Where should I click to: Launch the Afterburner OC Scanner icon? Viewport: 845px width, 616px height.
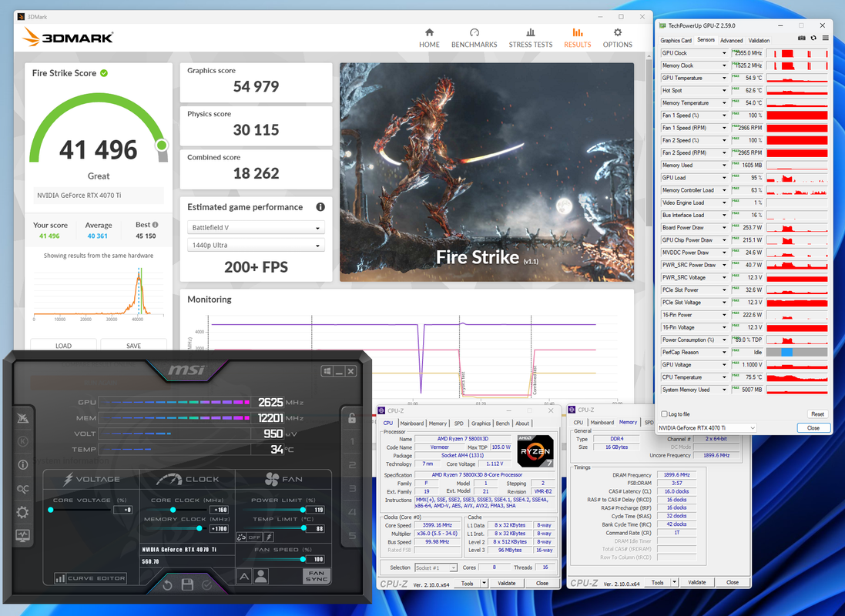(22, 489)
